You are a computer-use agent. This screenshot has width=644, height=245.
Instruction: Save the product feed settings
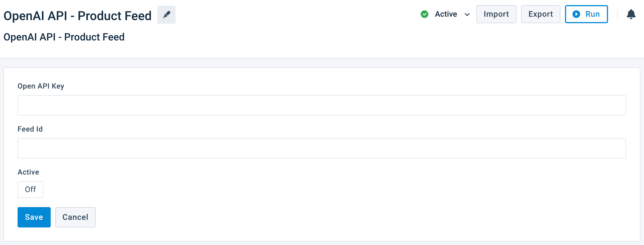(34, 217)
